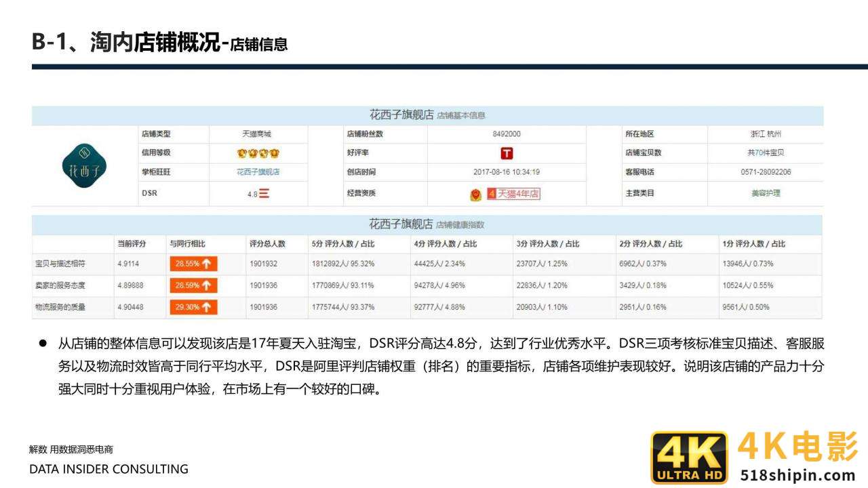Click the 3分 评分人数 / 占比 header
The height and width of the screenshot is (488, 868).
point(548,244)
